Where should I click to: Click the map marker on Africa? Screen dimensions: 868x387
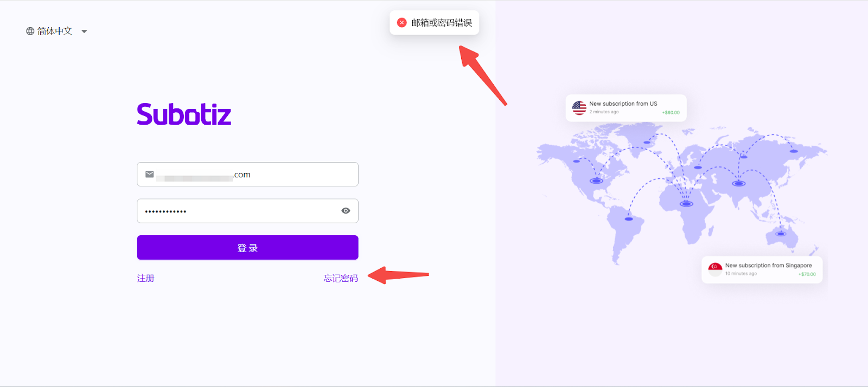687,204
